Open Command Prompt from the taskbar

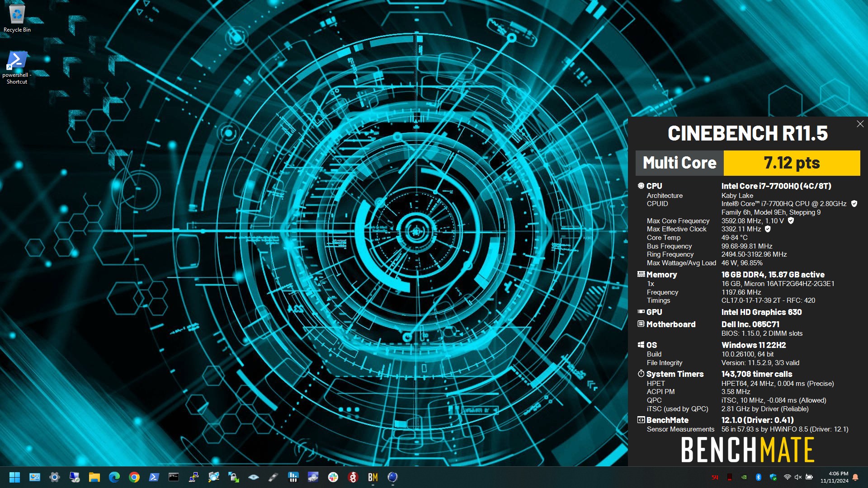pyautogui.click(x=174, y=477)
